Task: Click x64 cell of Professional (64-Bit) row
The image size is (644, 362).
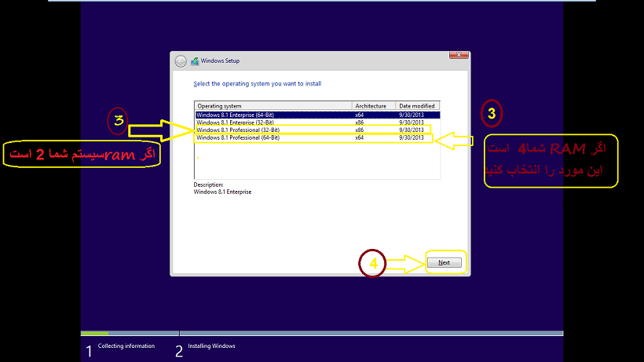Action: coord(360,137)
